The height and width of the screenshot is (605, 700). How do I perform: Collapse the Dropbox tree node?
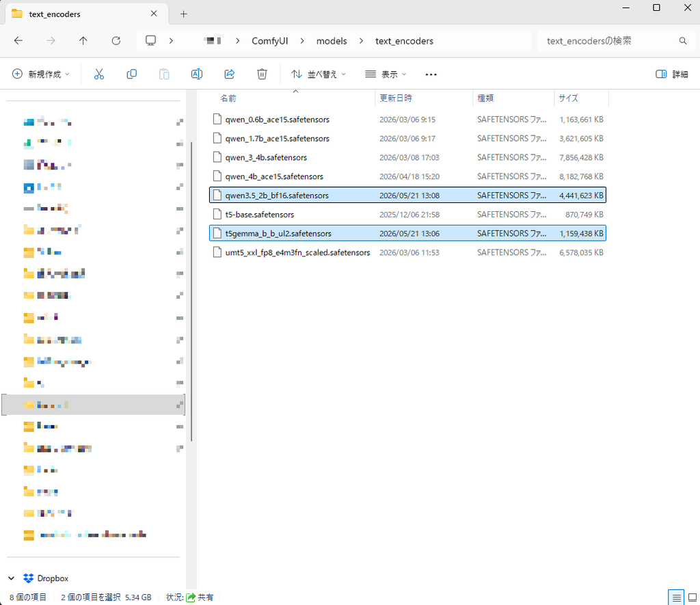click(11, 578)
